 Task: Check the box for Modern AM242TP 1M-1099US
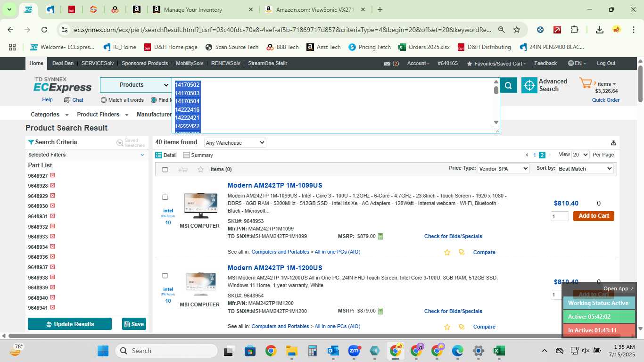click(x=165, y=197)
